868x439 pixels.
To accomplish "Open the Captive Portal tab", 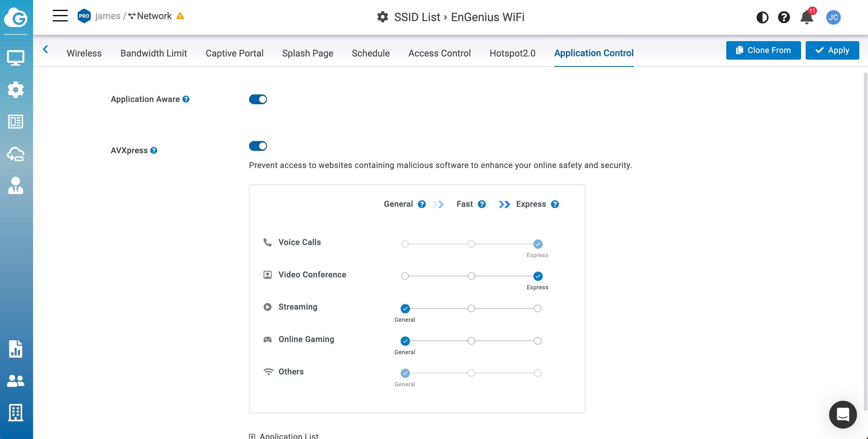I will pos(234,53).
